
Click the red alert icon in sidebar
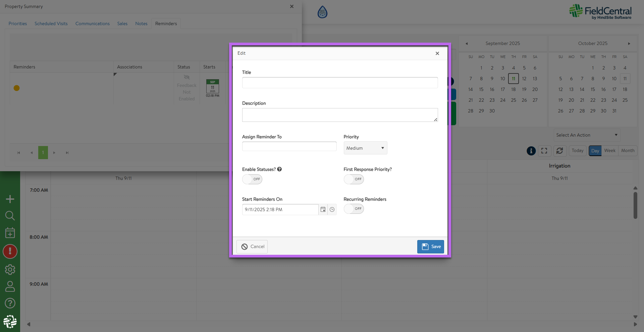[10, 251]
